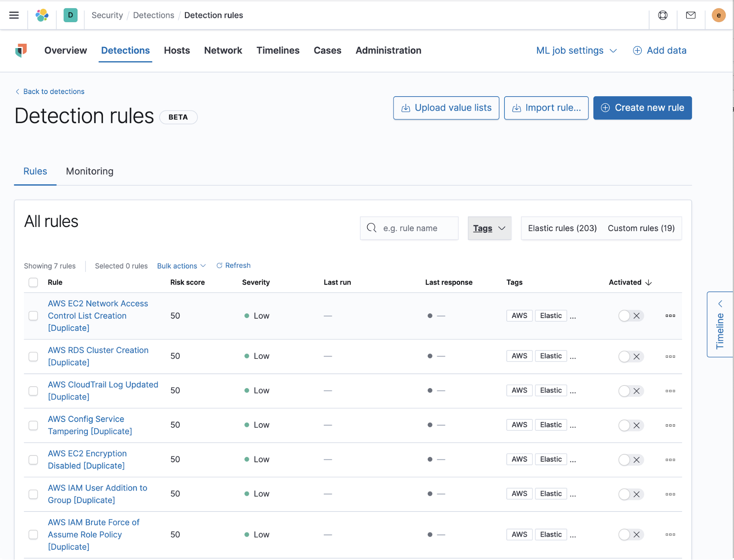Click the Import rule button
734x560 pixels.
pos(546,108)
